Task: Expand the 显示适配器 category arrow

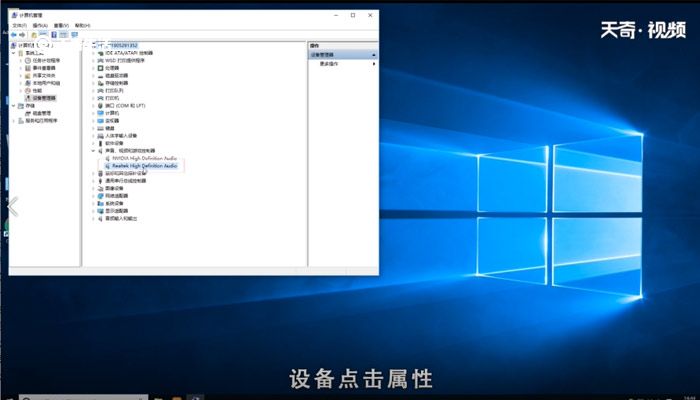Action: tap(93, 211)
